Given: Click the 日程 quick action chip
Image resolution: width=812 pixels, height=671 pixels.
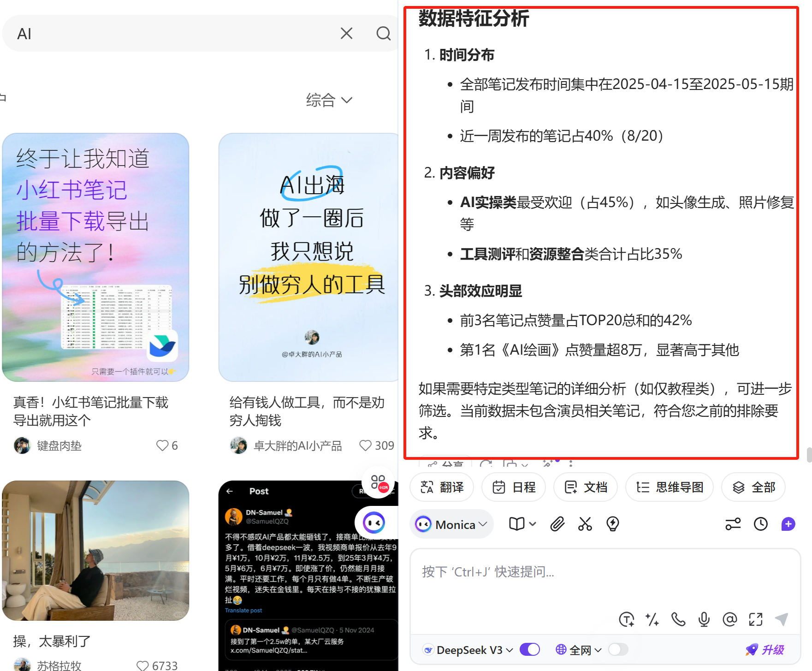Looking at the screenshot, I should point(514,487).
